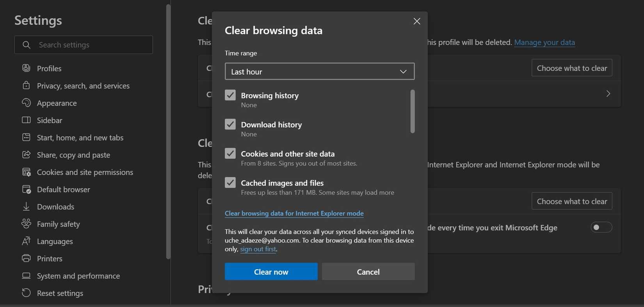Click the Appearance palette icon
644x307 pixels.
click(x=26, y=103)
